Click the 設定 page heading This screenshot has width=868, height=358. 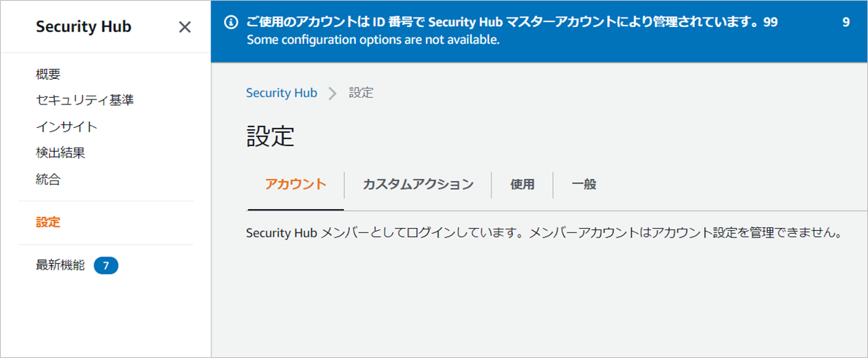[270, 137]
